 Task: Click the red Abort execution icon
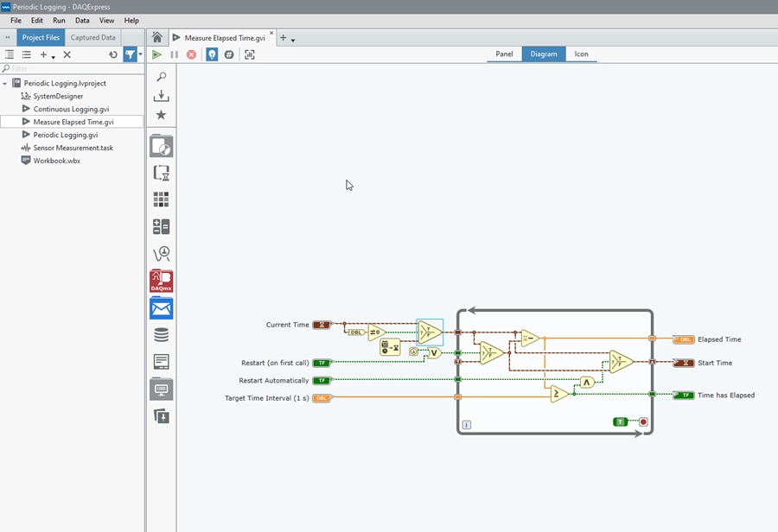pyautogui.click(x=191, y=54)
